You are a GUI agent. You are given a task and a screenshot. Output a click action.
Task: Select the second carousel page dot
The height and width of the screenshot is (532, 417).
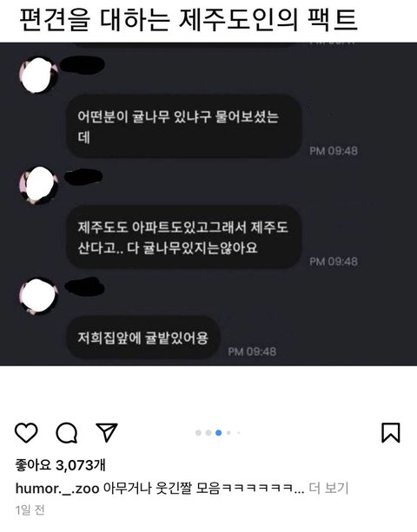tap(208, 432)
